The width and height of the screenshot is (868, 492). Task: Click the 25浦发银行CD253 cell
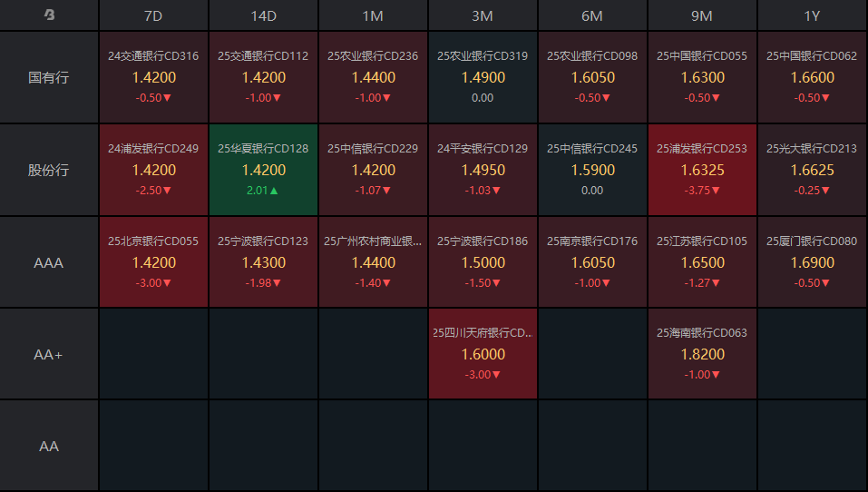[702, 170]
